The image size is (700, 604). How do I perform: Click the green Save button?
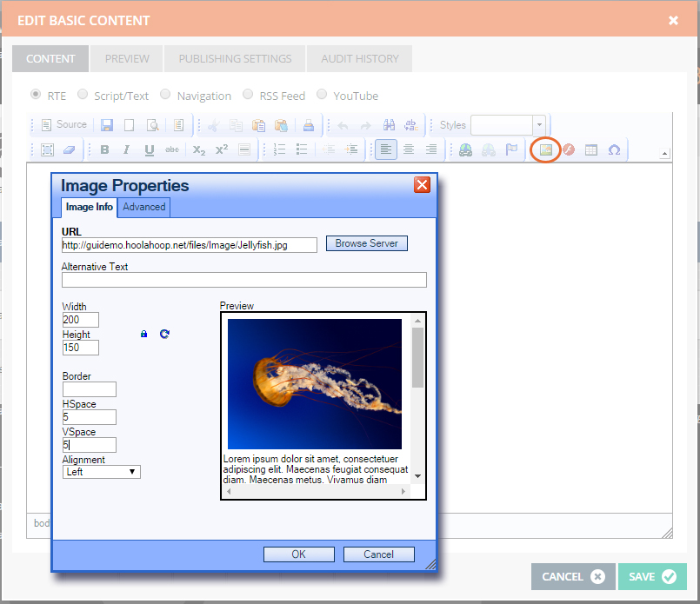[652, 577]
